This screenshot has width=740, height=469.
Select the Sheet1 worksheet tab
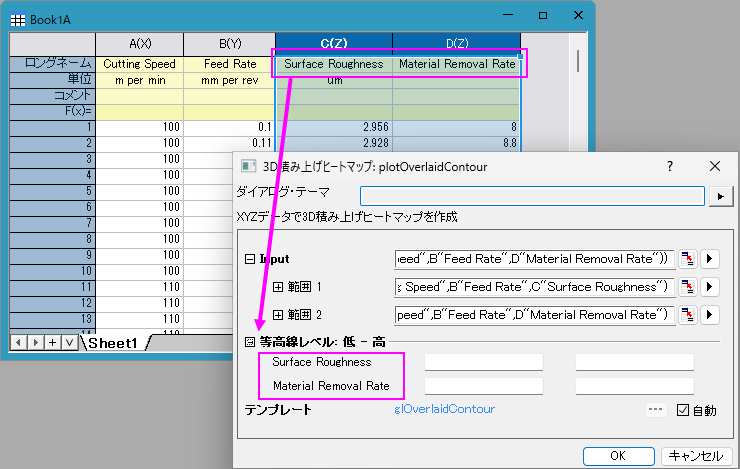[x=113, y=343]
